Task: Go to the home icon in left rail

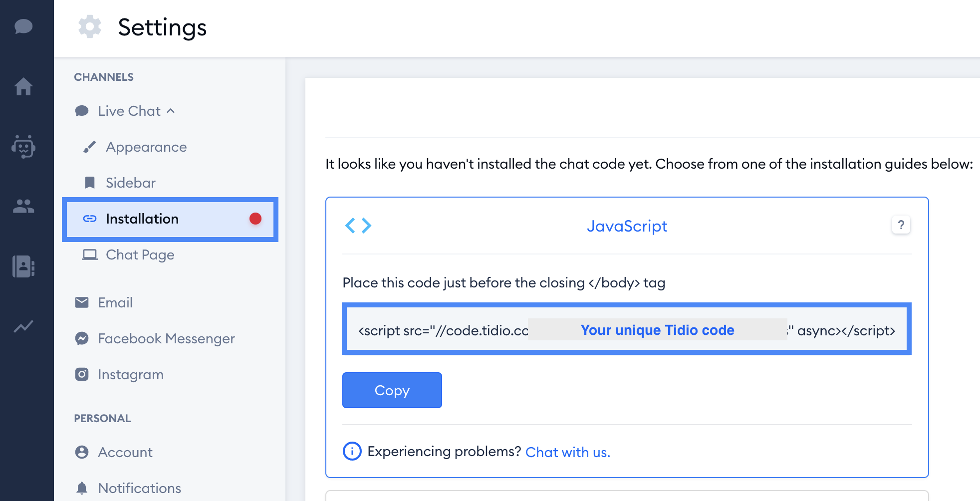Action: tap(23, 86)
